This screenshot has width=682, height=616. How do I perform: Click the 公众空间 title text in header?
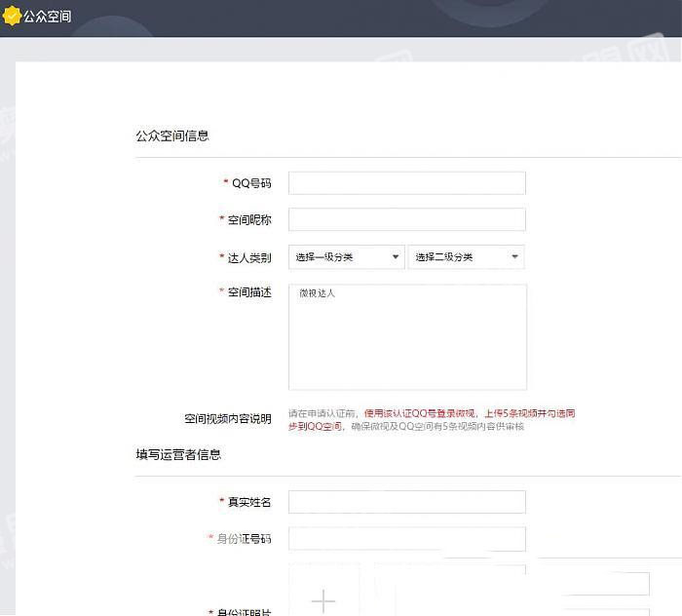point(47,17)
